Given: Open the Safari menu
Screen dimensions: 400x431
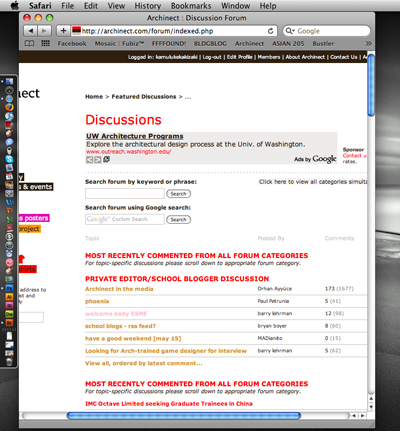Looking at the screenshot, I should (40, 6).
